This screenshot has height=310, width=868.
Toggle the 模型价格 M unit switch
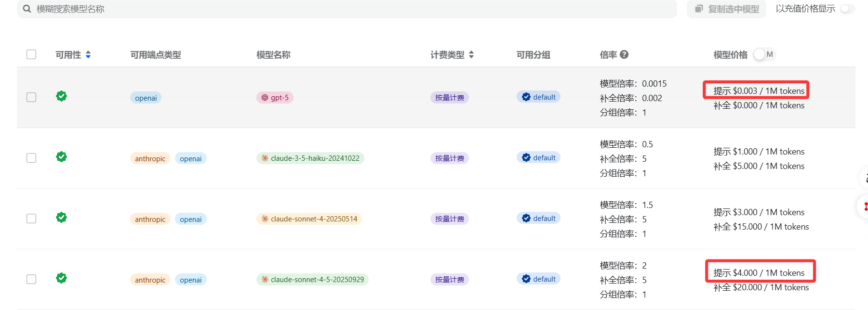pos(764,54)
